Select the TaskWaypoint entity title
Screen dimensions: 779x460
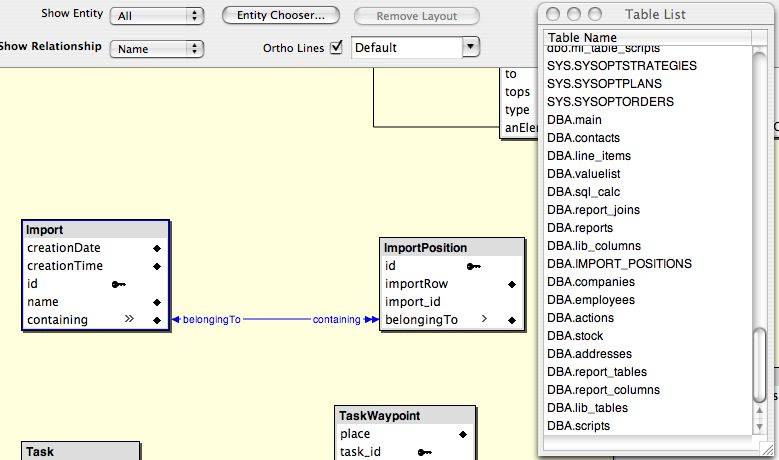[x=380, y=415]
